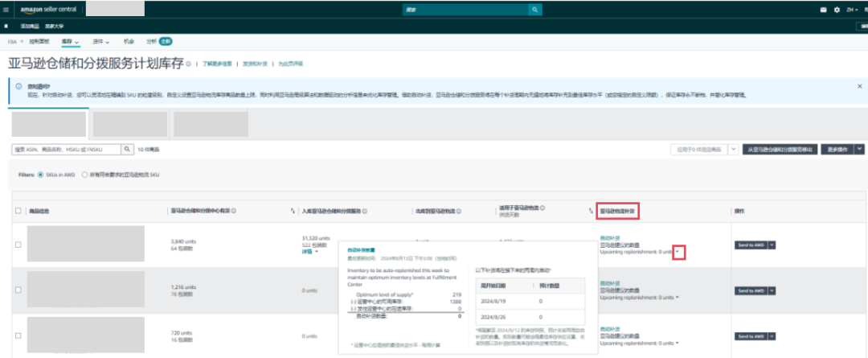Open the ZH language dropdown

tap(852, 10)
